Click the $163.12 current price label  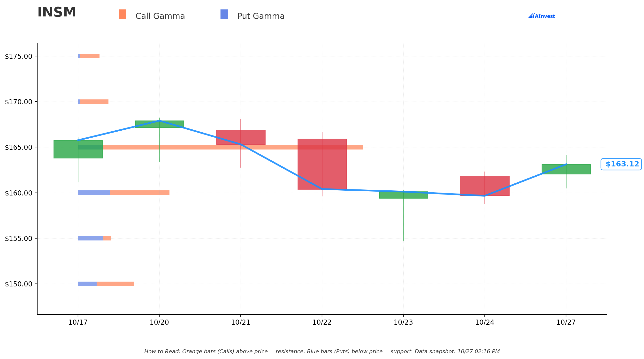click(x=621, y=164)
